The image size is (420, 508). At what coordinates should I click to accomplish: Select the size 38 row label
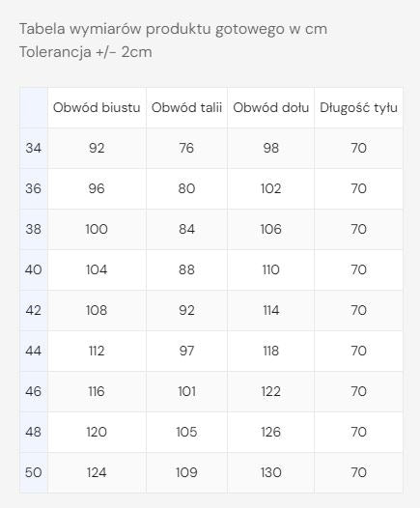34,230
